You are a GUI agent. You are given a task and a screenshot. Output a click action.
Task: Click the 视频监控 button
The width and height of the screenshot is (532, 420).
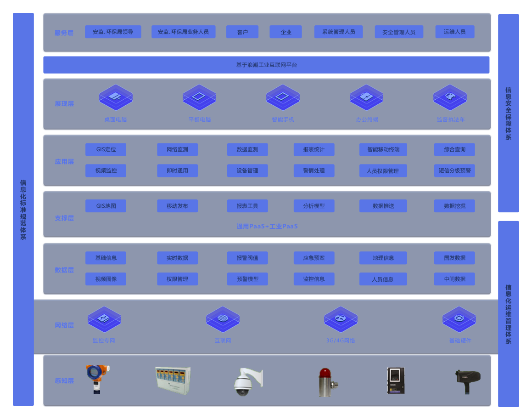106,171
